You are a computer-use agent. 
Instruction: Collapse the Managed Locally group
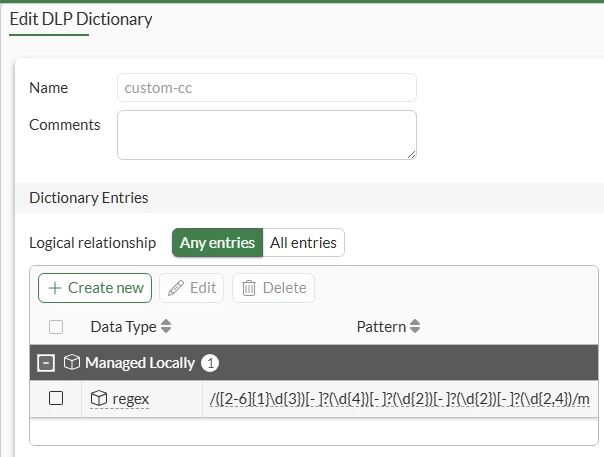(46, 363)
